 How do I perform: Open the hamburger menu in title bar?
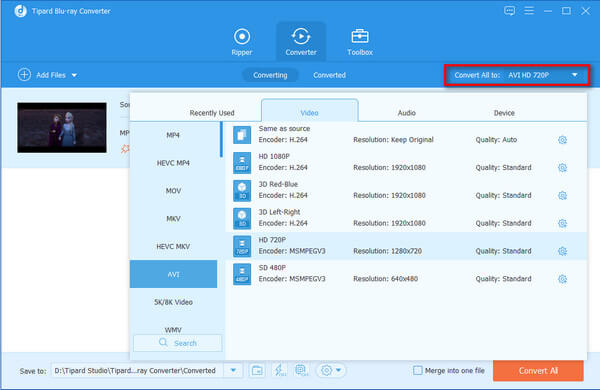click(529, 11)
